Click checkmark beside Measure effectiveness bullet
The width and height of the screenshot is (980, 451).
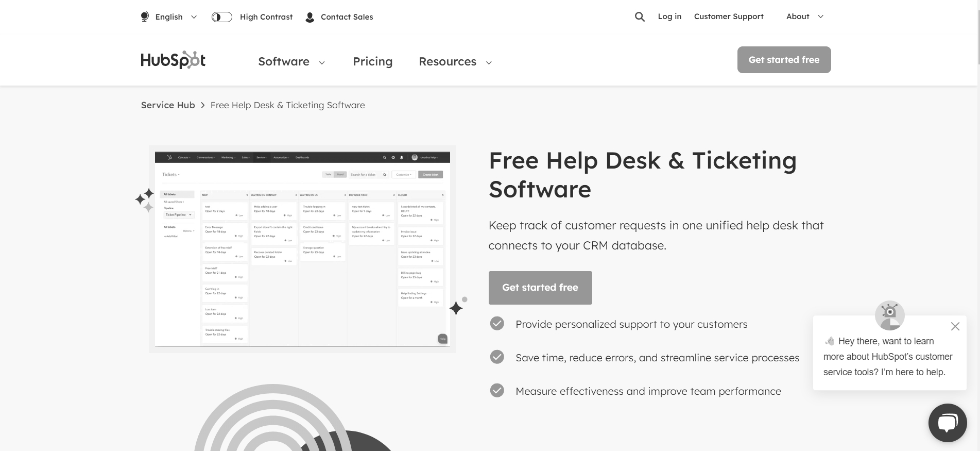496,390
